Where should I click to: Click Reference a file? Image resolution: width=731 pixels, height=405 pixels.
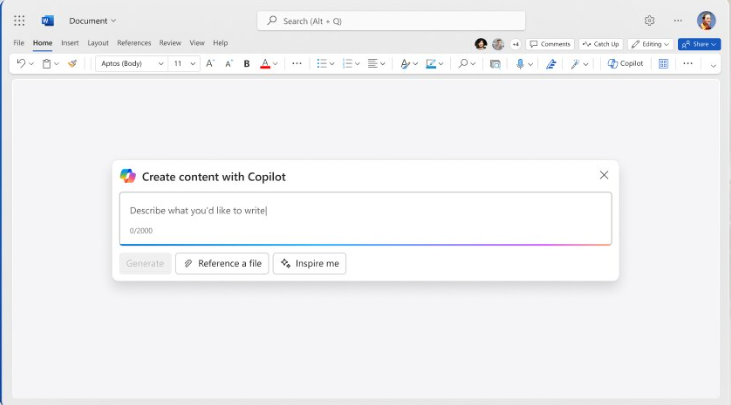(222, 263)
